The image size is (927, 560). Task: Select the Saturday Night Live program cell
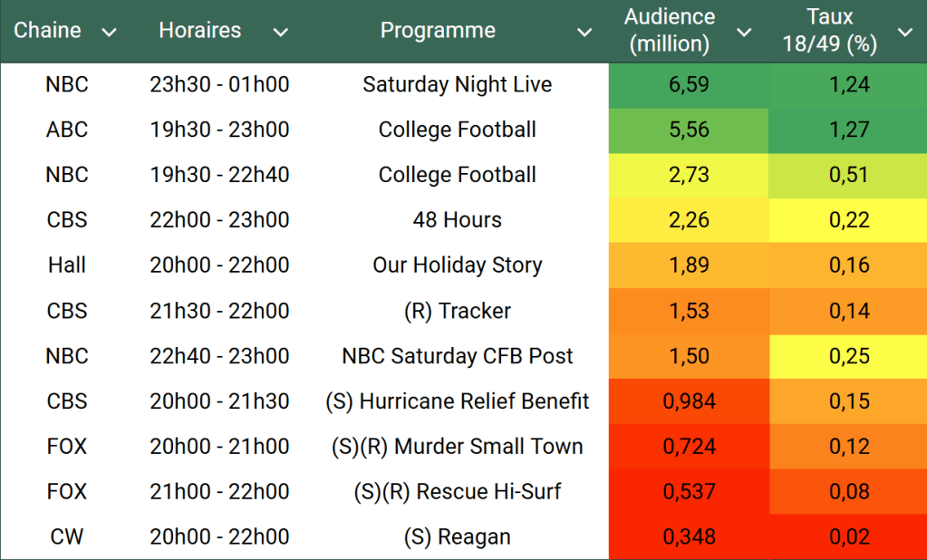point(457,85)
